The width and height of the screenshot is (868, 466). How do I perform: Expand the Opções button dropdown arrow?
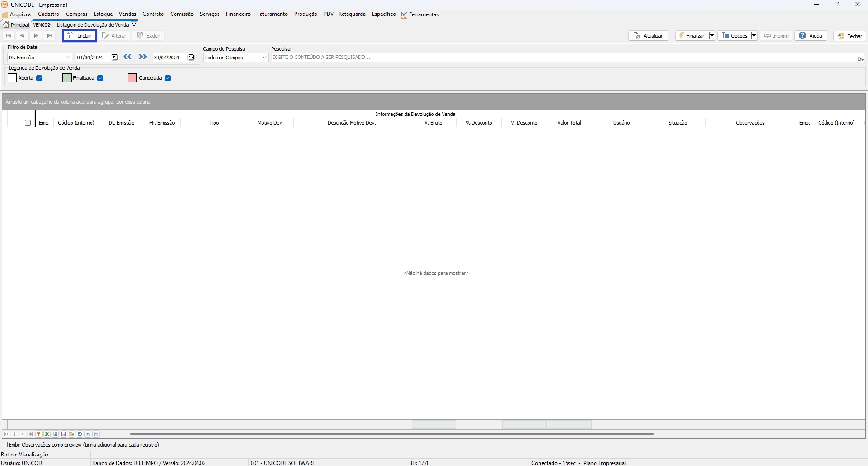[x=754, y=36]
